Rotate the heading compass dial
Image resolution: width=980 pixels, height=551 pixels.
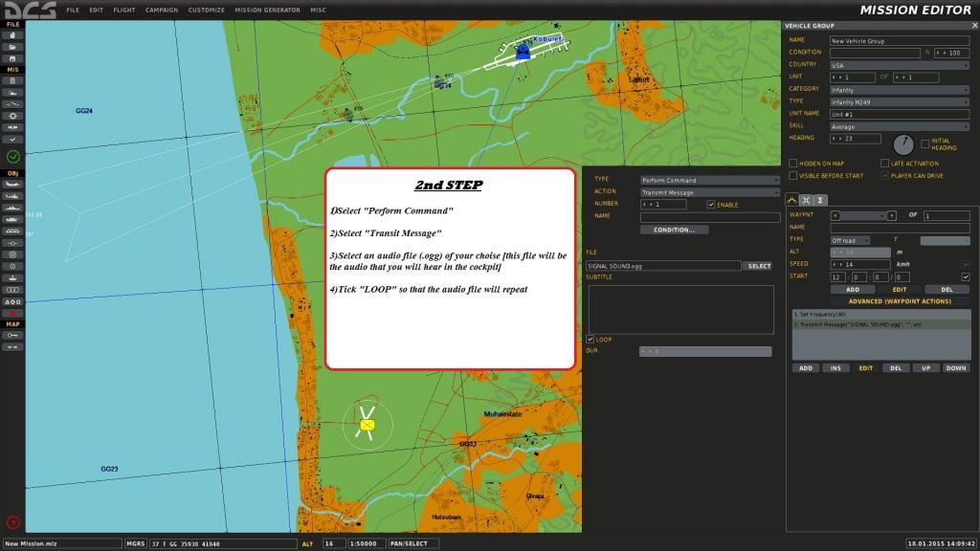coord(902,144)
